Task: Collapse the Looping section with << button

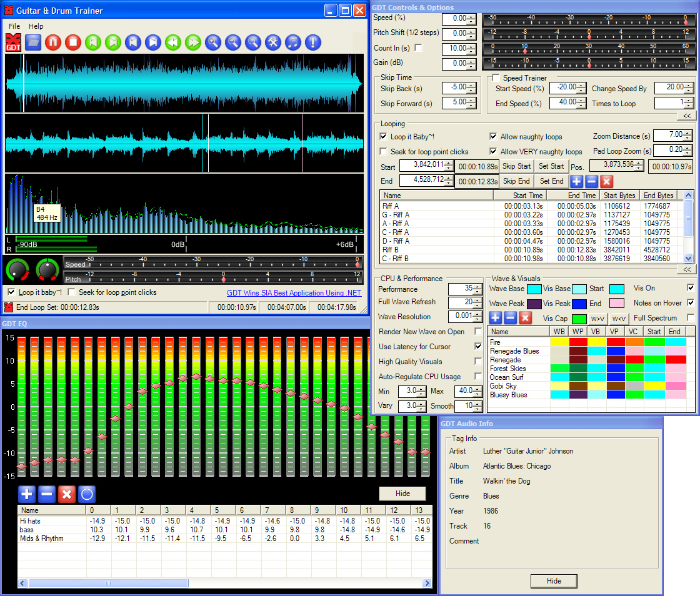Action: 686,269
